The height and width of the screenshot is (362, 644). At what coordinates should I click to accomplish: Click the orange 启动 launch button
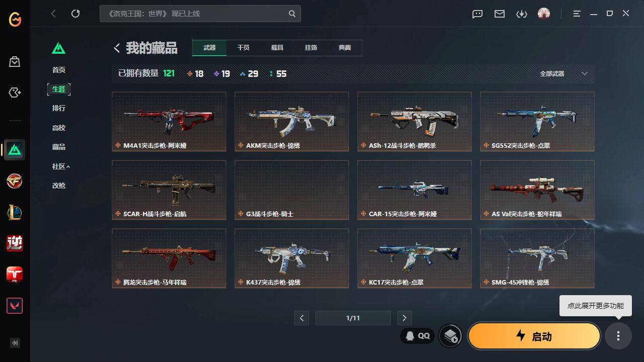coord(534,336)
